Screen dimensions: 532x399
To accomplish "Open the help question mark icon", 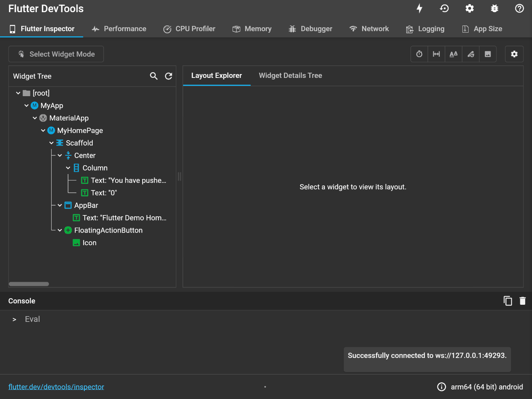I will coord(519,8).
